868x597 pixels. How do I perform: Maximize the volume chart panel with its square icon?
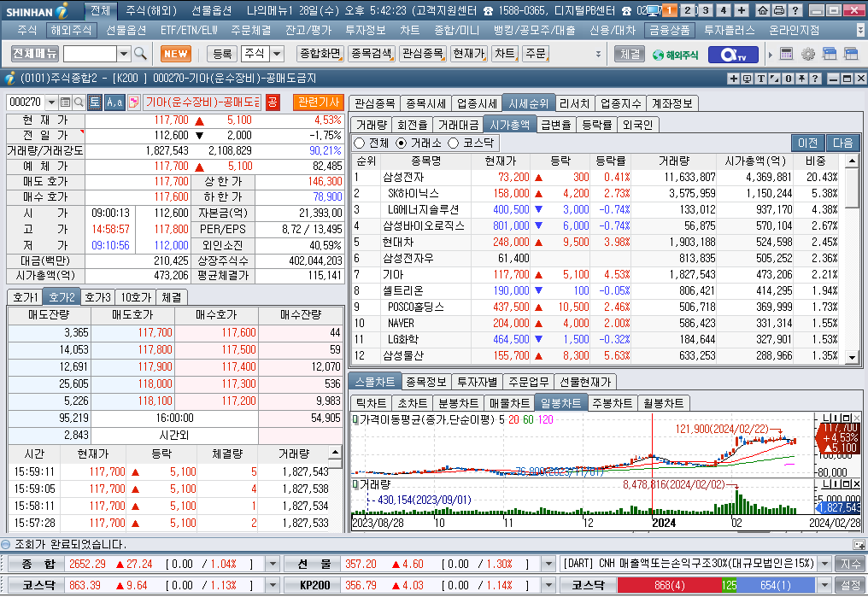(847, 484)
